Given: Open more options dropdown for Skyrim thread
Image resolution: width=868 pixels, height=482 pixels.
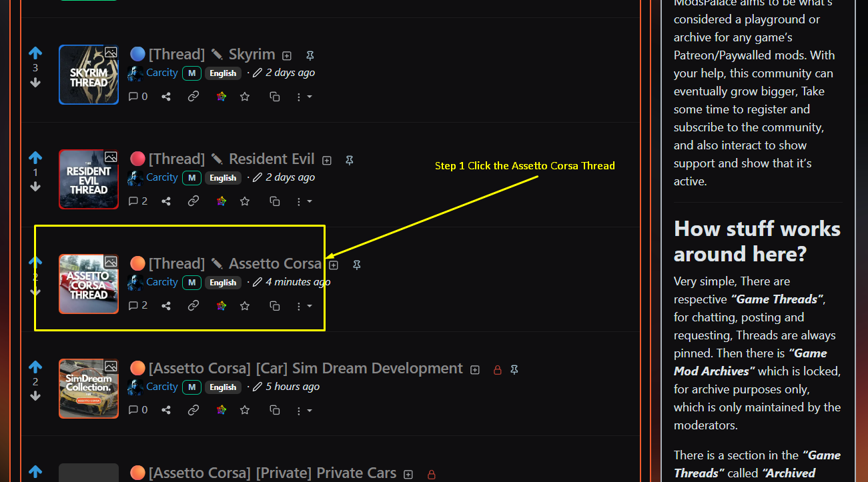Looking at the screenshot, I should click(x=304, y=97).
